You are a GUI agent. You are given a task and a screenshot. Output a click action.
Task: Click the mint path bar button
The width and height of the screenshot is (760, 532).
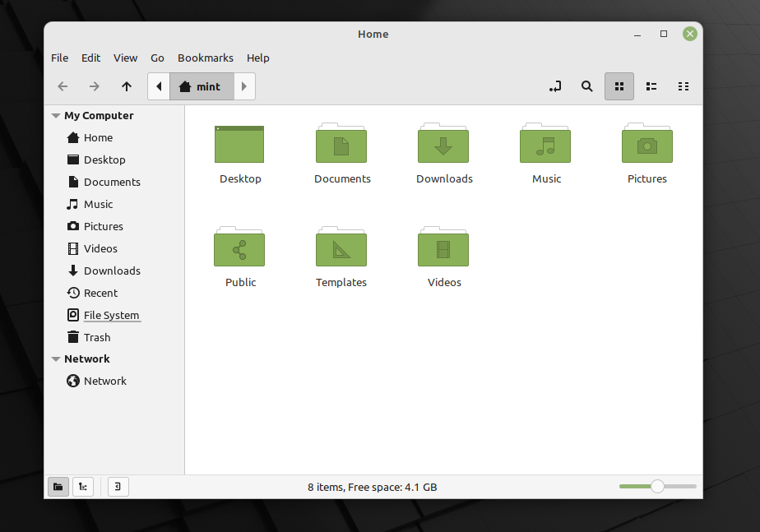tap(202, 86)
